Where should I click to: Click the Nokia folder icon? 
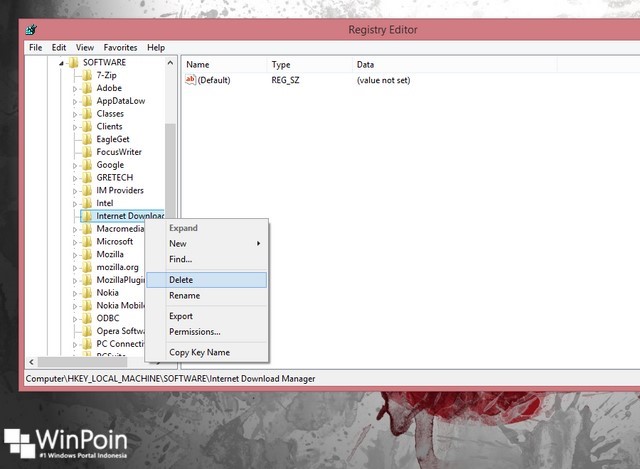87,293
